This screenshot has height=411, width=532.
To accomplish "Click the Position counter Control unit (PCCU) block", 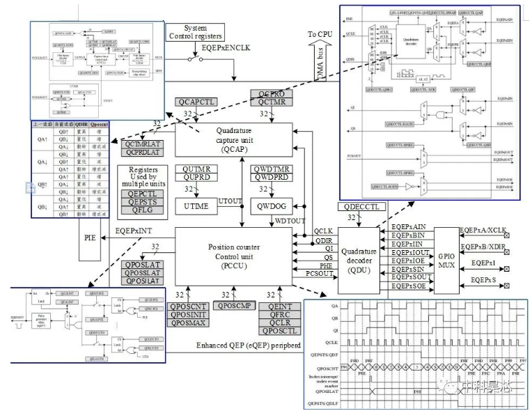I will click(234, 256).
